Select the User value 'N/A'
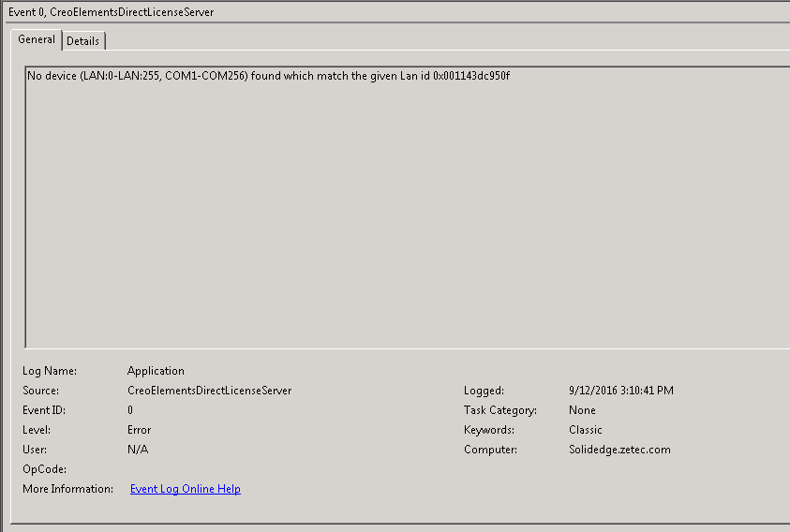The image size is (790, 532). click(138, 450)
